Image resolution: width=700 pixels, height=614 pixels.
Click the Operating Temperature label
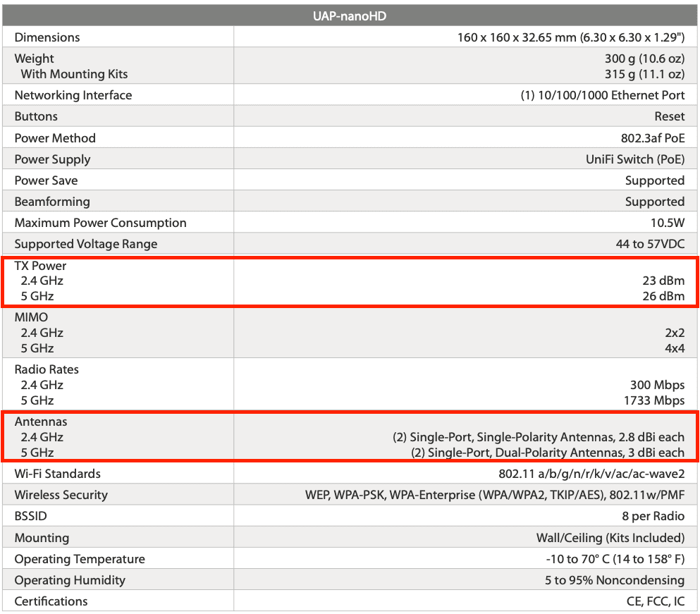80,559
